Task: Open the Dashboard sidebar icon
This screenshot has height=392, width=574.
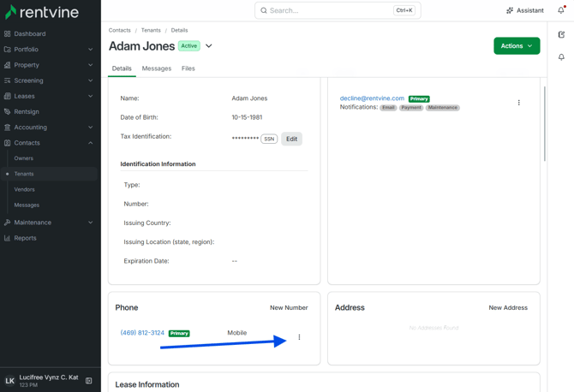Action: point(7,33)
